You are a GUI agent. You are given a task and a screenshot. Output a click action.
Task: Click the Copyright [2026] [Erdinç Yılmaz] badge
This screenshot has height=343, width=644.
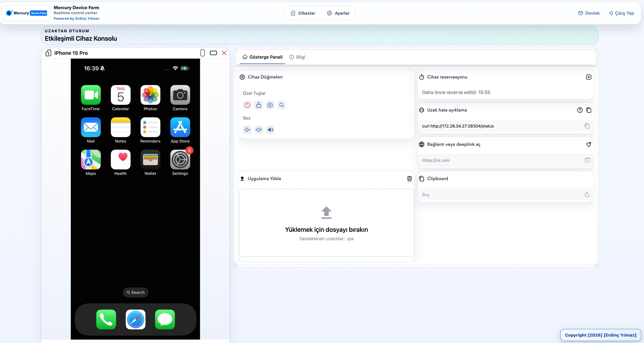coord(601,335)
